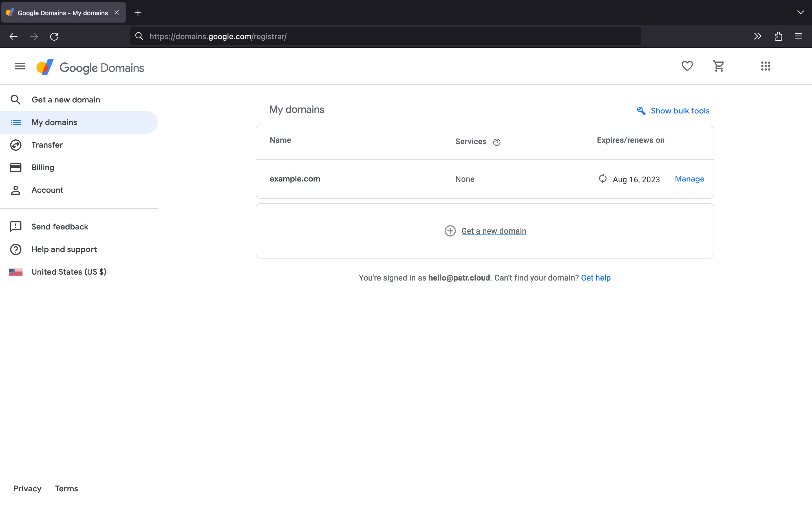
Task: Click the plus circle icon for new domain
Action: pyautogui.click(x=450, y=231)
